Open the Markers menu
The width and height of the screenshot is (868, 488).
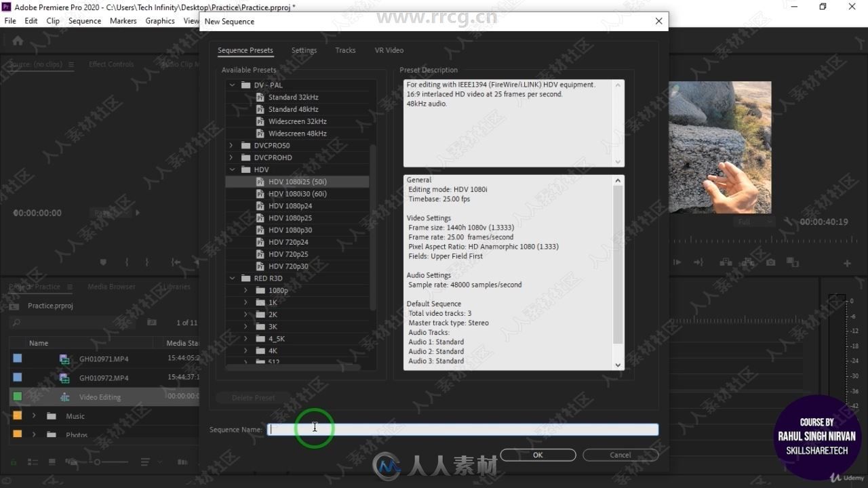[x=123, y=21]
